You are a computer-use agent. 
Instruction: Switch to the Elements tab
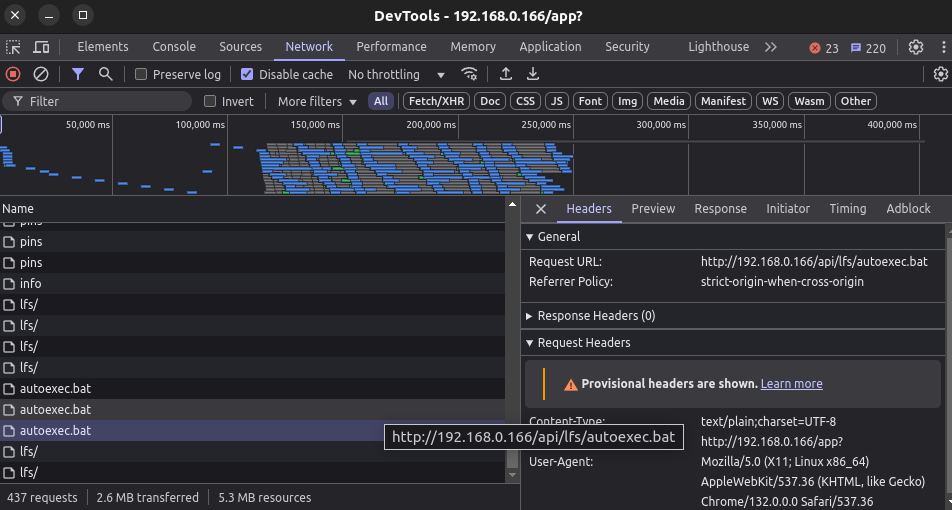click(x=103, y=47)
